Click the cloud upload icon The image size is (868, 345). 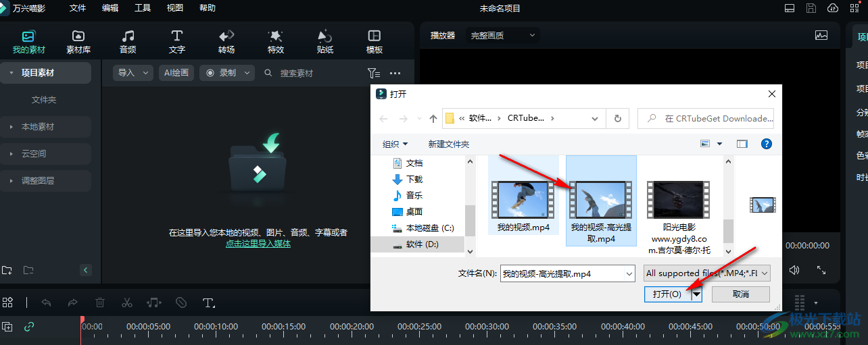click(x=833, y=8)
